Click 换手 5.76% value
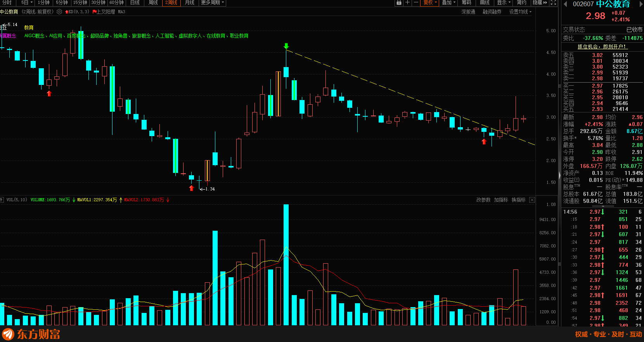644x342 pixels. (x=596, y=138)
